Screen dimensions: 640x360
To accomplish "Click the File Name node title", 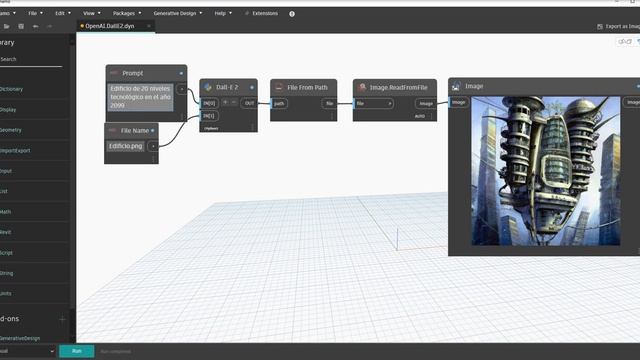I will [x=134, y=131].
